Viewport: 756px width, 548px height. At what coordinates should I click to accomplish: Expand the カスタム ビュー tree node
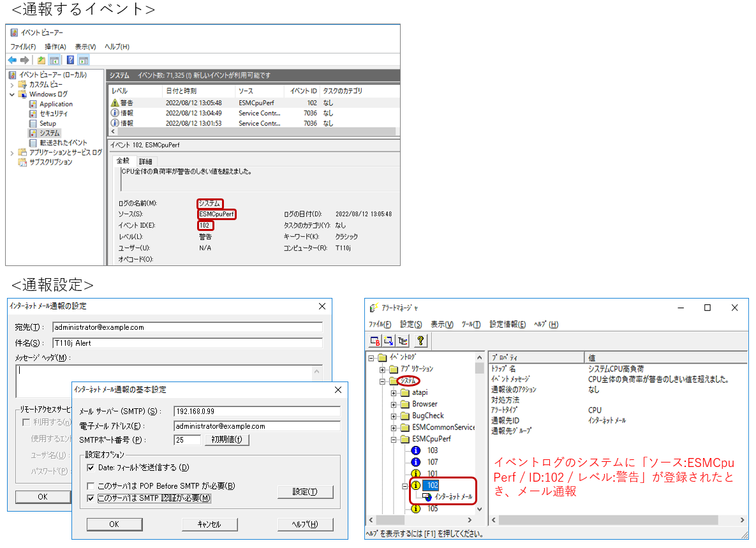tap(13, 85)
